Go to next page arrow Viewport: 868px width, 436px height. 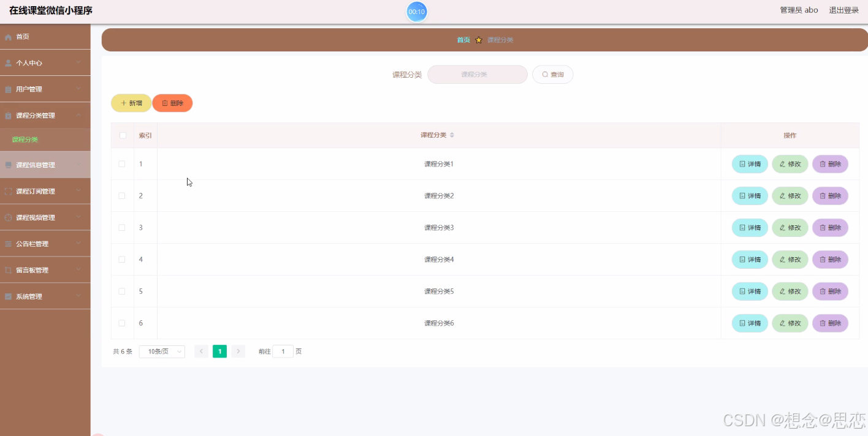click(238, 351)
